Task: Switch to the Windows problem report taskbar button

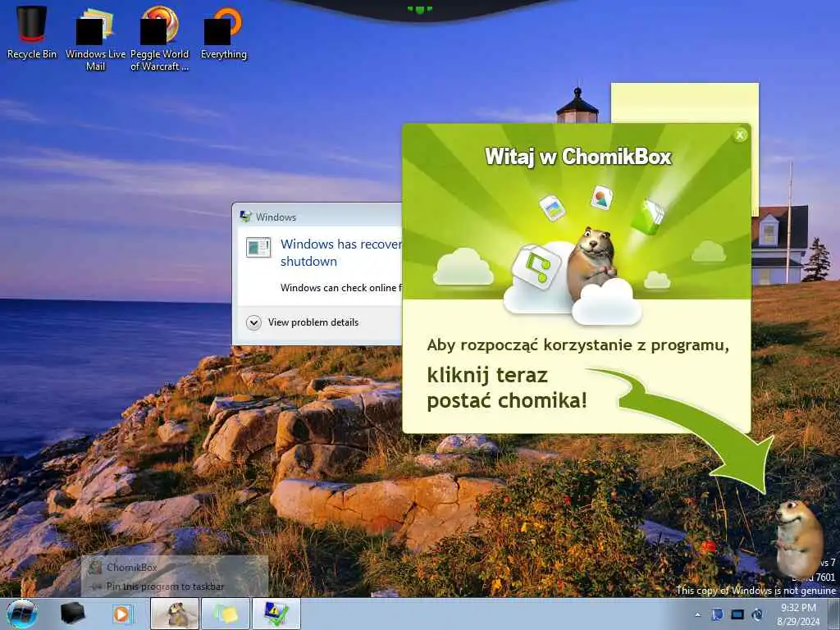Action: coord(276,614)
